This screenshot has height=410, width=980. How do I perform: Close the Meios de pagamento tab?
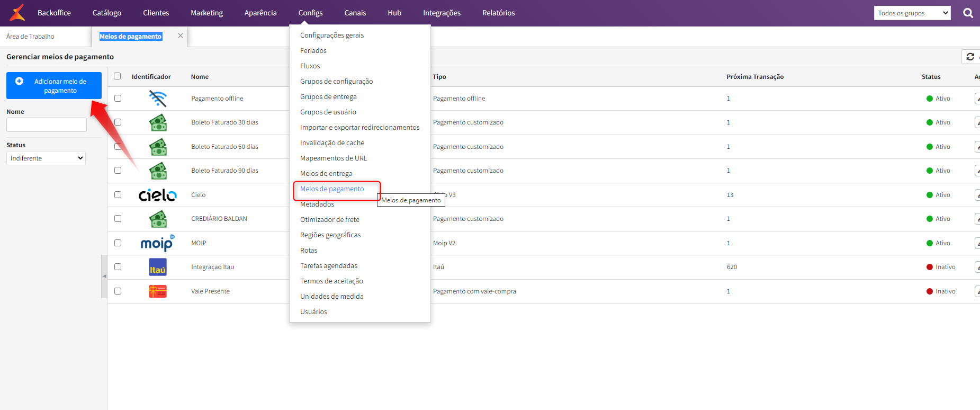(181, 35)
